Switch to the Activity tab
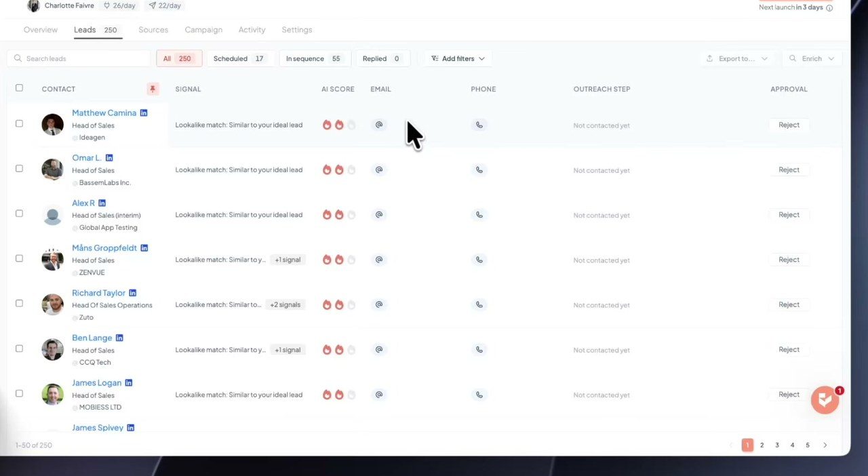Screen dimensions: 868x476 tap(252, 30)
